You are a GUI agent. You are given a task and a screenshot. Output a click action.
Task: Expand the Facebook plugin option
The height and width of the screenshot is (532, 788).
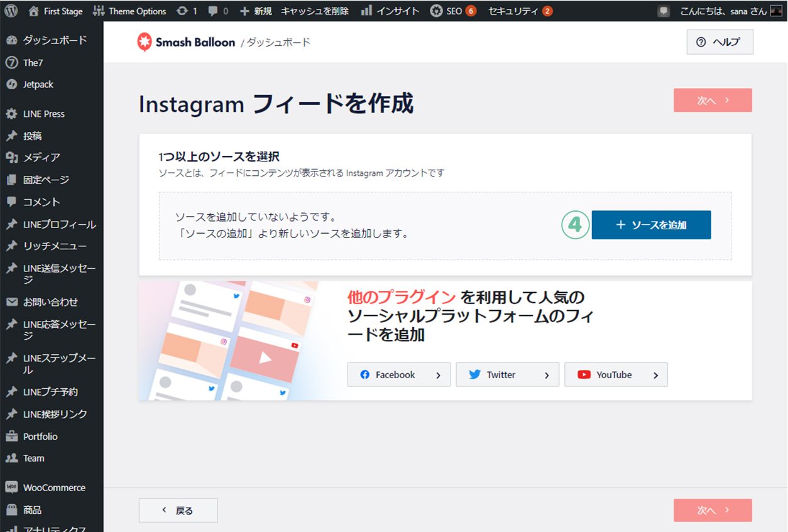click(x=398, y=374)
